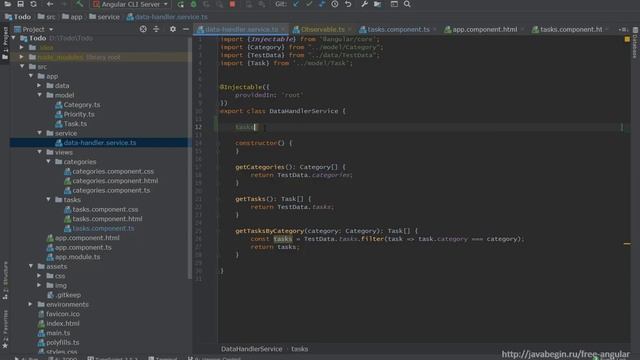Select polyfills.ts in the project tree
Image resolution: width=640 pixels, height=360 pixels.
tap(58, 342)
